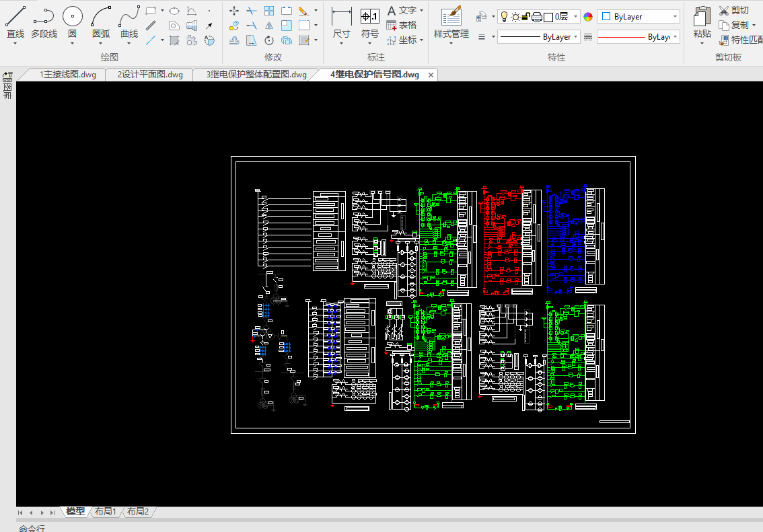Select the Rectangle drawing tool

click(x=151, y=10)
